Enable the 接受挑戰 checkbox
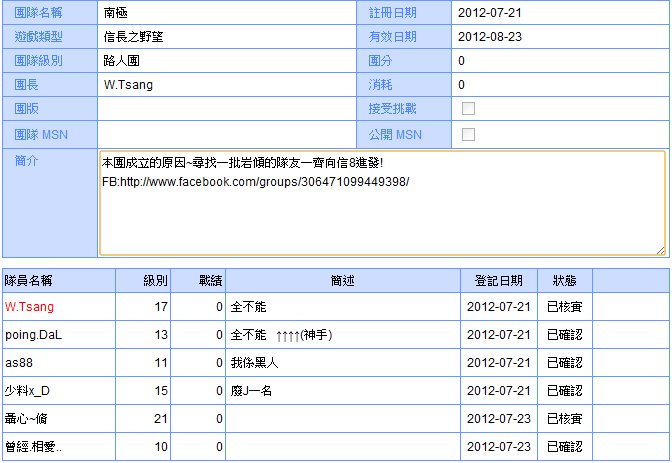 point(468,109)
